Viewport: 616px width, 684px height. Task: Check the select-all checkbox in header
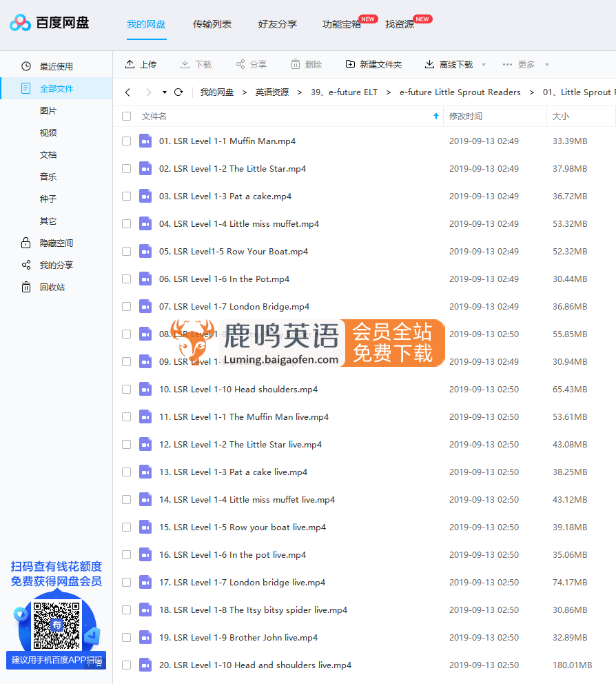pos(126,116)
